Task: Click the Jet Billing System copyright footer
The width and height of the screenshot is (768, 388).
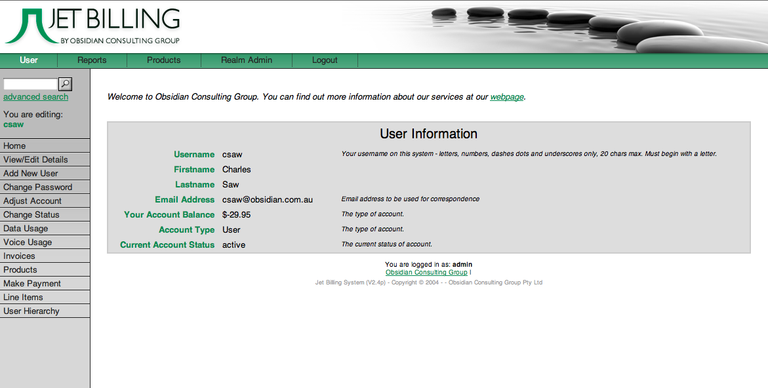Action: point(429,283)
